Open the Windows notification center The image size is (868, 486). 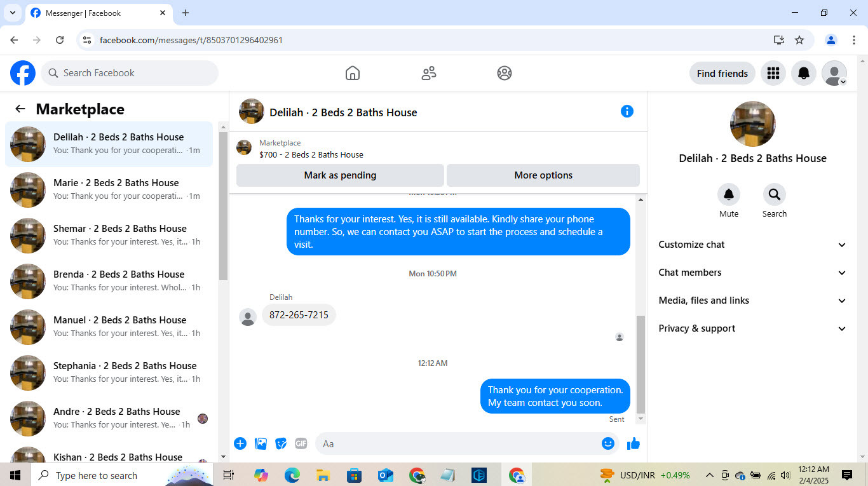[847, 475]
